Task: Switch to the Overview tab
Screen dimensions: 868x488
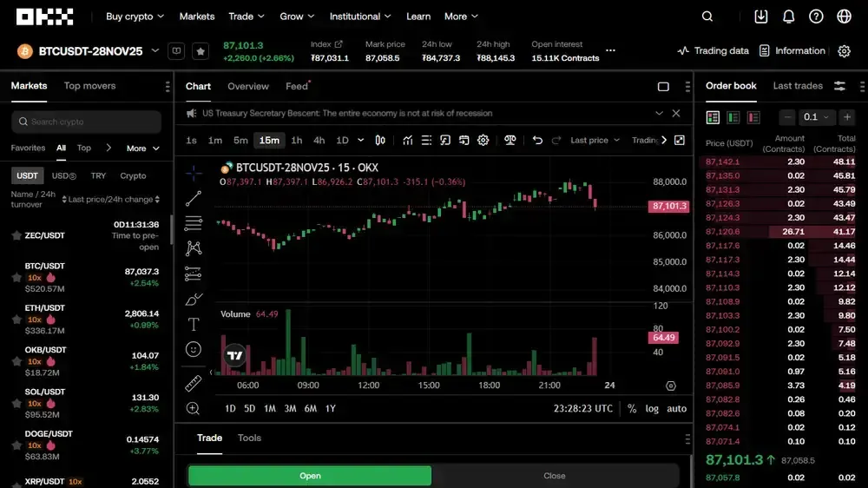Action: click(248, 87)
